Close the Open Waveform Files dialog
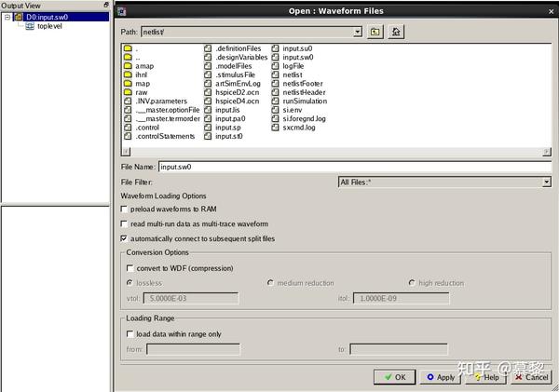559x392 pixels. click(x=552, y=11)
